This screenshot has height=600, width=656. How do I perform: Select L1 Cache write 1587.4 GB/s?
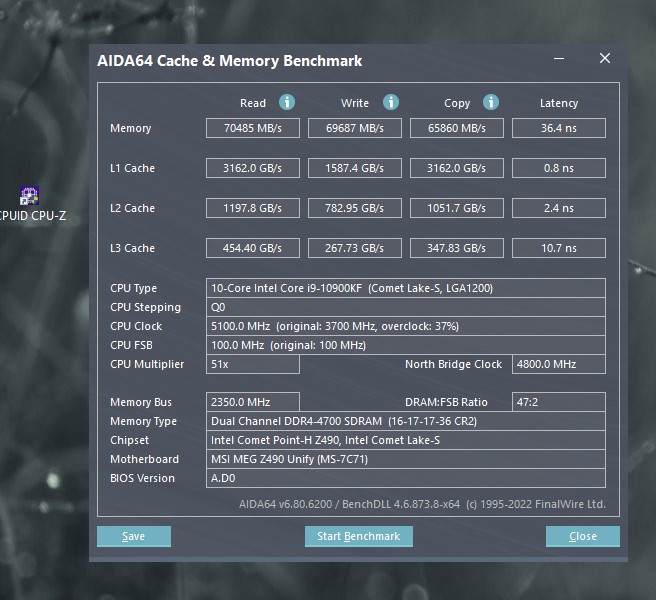(x=355, y=168)
